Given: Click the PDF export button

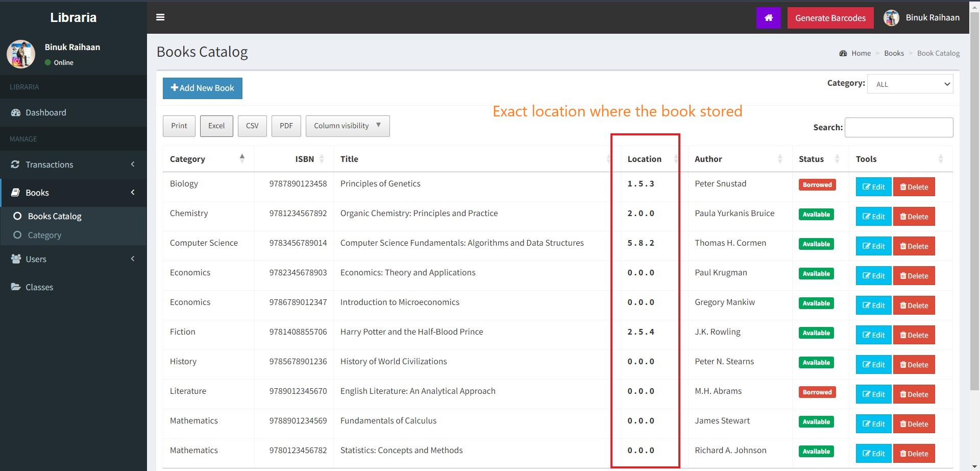Looking at the screenshot, I should (286, 126).
